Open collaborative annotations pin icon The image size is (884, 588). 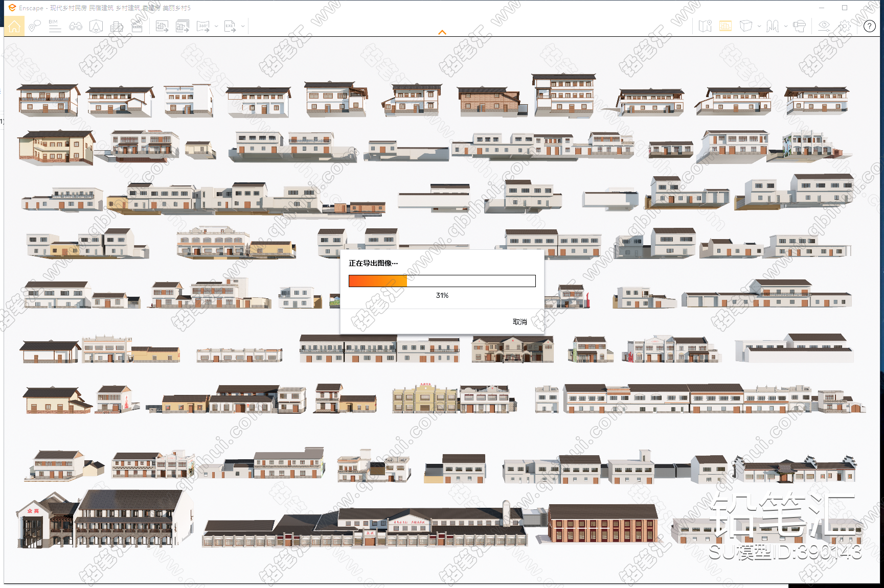click(x=34, y=26)
